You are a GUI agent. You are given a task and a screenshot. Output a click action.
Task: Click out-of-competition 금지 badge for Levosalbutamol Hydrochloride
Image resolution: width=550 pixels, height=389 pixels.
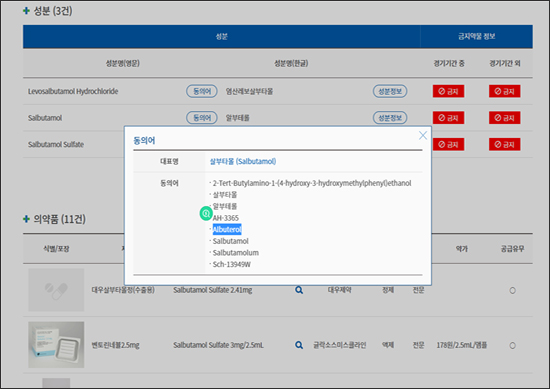pos(504,91)
